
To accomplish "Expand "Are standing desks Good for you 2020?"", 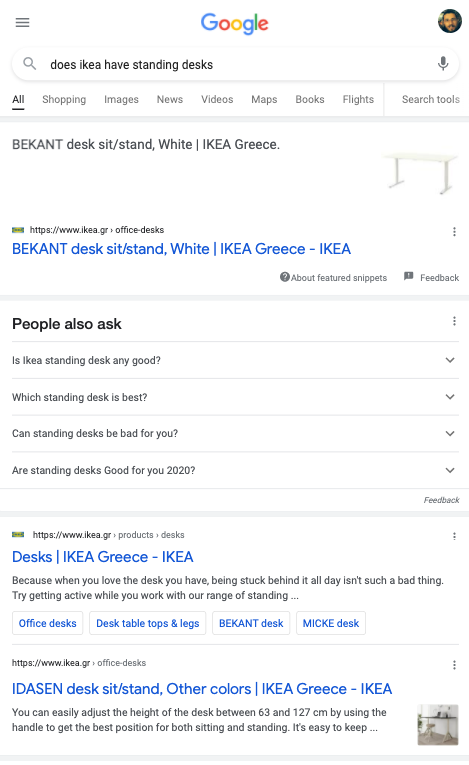I will click(235, 470).
